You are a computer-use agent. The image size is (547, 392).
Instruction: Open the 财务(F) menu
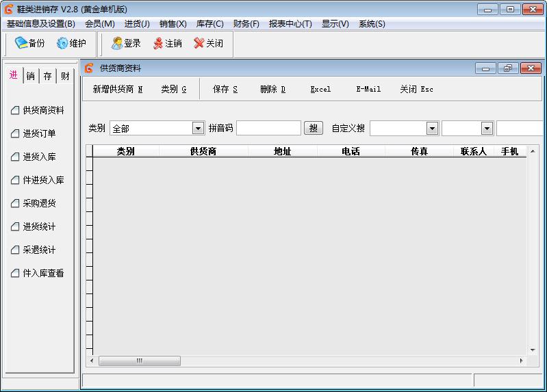246,24
